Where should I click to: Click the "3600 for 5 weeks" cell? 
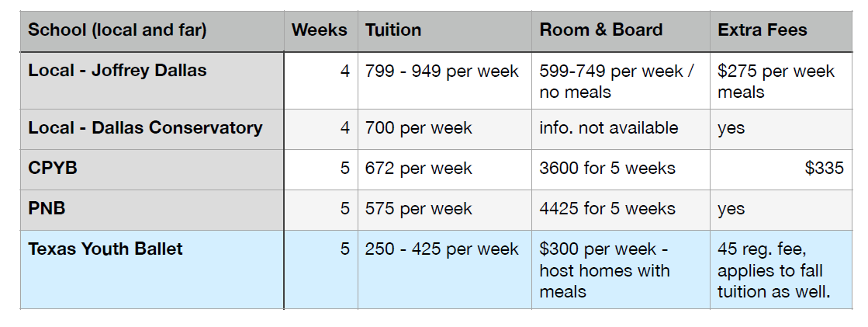point(607,169)
